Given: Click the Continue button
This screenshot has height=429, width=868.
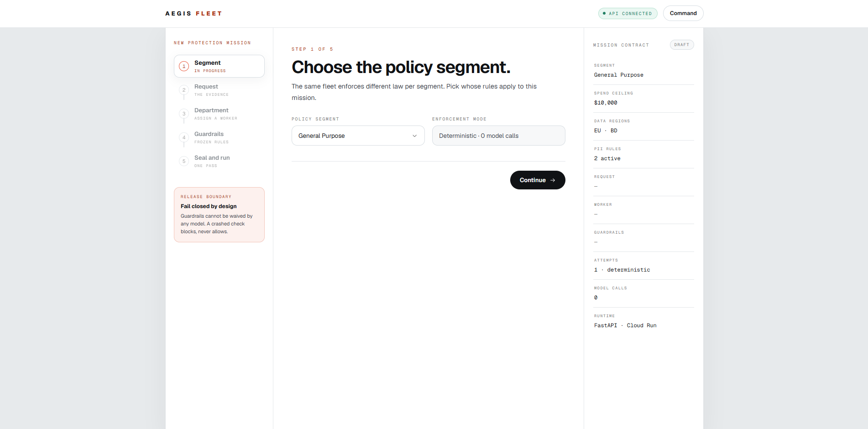Looking at the screenshot, I should tap(538, 180).
